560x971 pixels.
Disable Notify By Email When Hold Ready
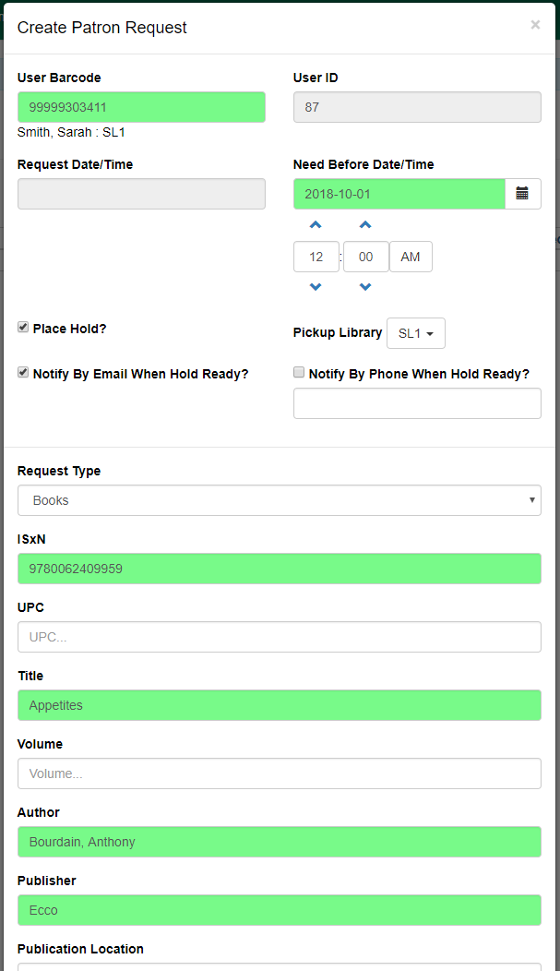pyautogui.click(x=23, y=373)
